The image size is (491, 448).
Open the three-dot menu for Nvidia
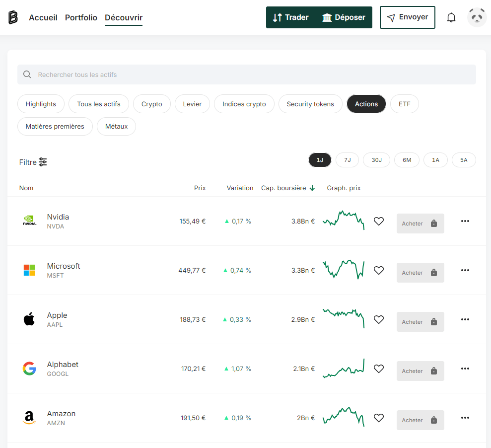(x=465, y=221)
